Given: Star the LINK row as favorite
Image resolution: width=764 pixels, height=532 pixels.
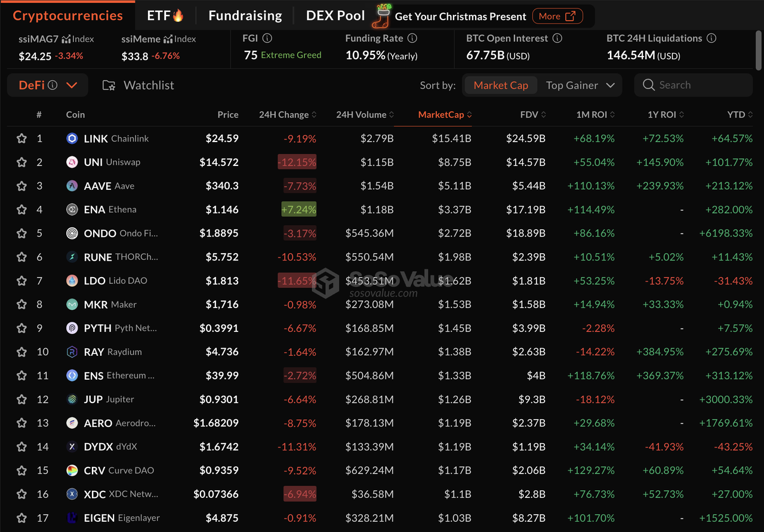Looking at the screenshot, I should pos(21,139).
